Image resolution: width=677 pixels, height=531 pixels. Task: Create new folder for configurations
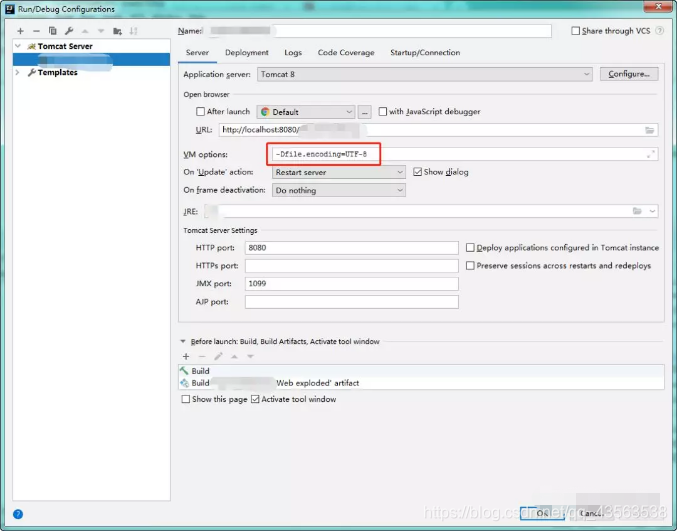click(x=117, y=31)
